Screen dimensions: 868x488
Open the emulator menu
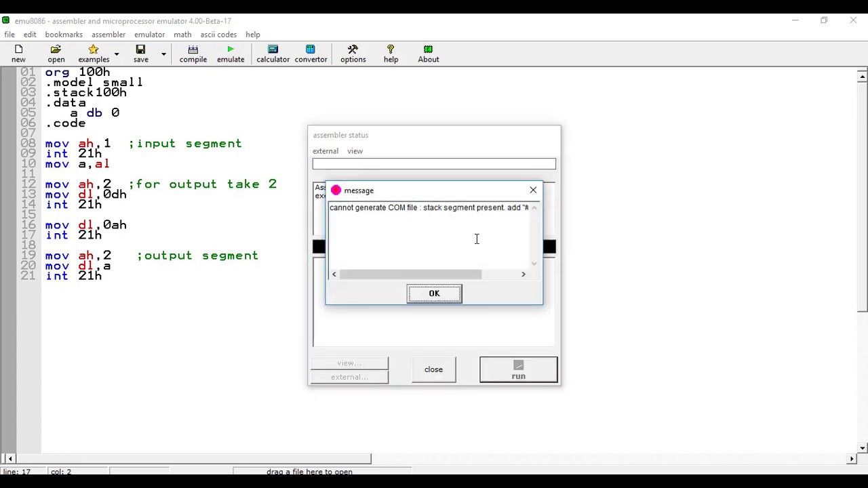tap(149, 35)
